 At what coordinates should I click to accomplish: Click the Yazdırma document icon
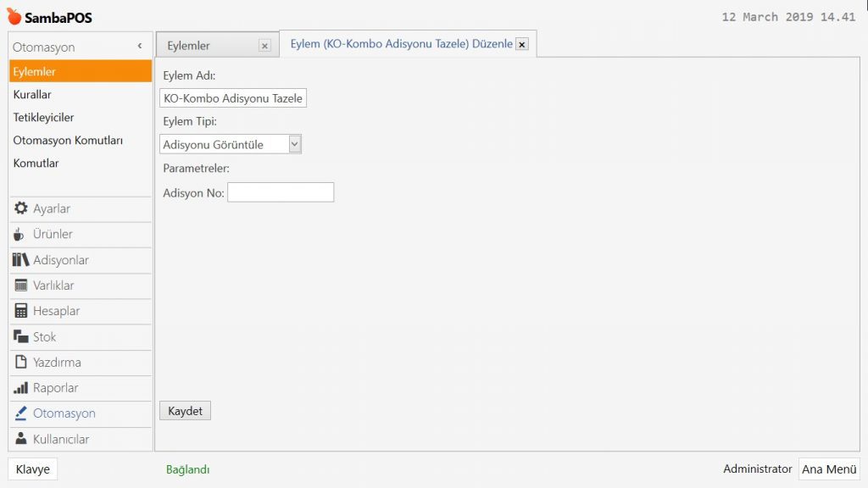coord(20,362)
